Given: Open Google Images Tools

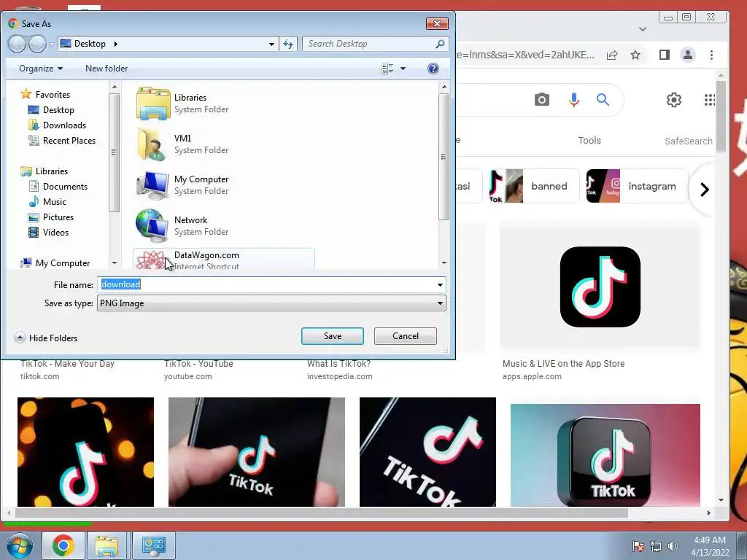Looking at the screenshot, I should click(589, 141).
